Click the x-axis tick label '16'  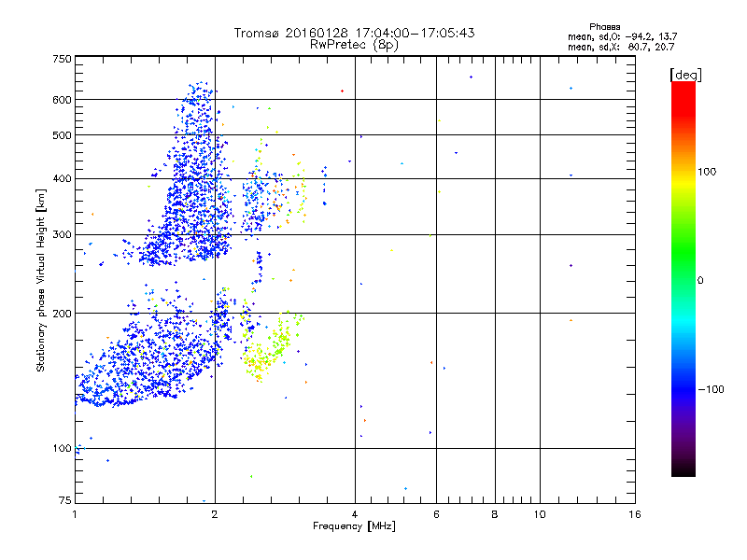pos(635,514)
